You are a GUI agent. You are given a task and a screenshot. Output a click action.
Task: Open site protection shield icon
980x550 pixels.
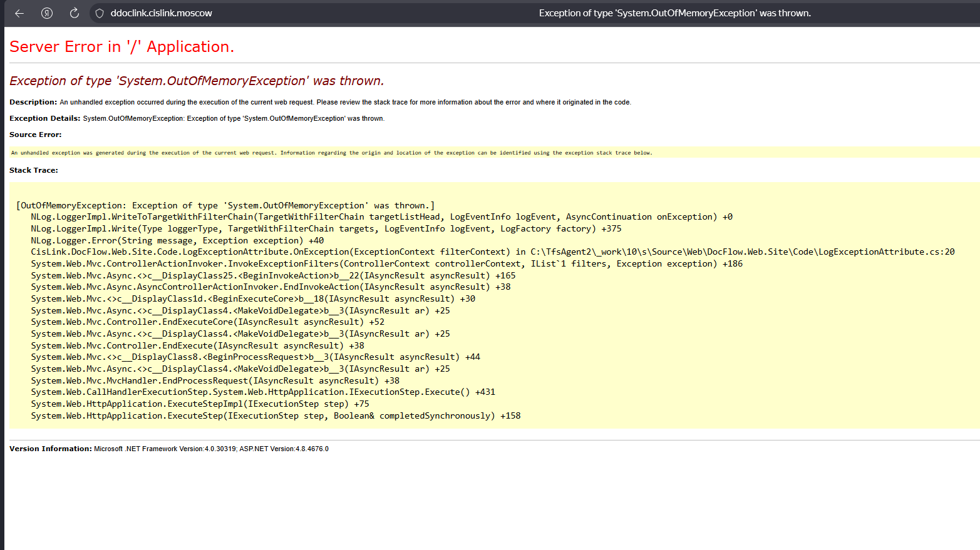point(100,13)
